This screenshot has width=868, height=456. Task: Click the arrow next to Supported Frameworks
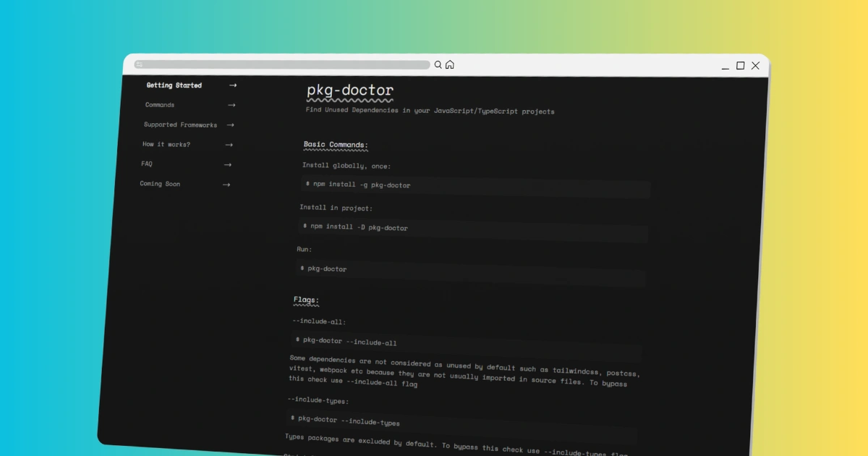231,124
